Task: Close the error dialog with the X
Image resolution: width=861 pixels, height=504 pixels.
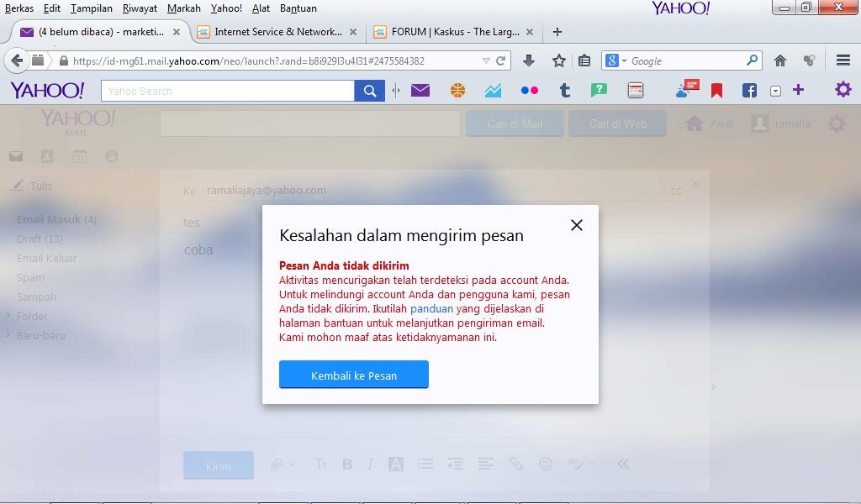Action: pyautogui.click(x=576, y=225)
